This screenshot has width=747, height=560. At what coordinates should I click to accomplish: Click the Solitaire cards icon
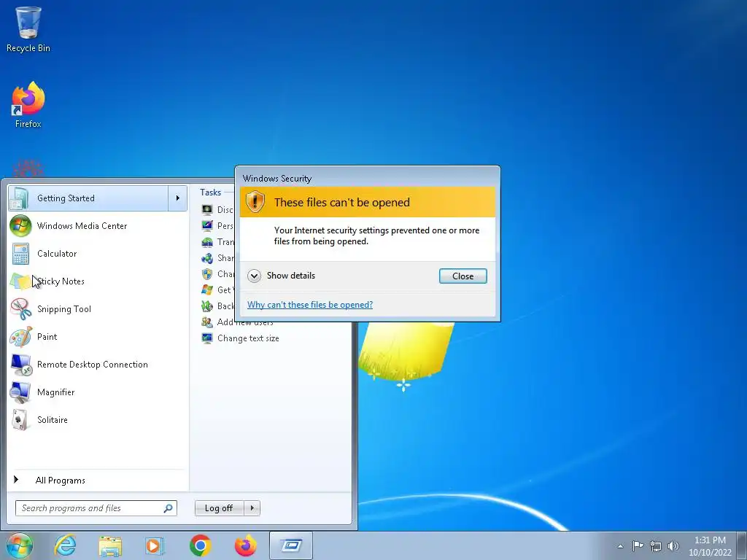20,419
